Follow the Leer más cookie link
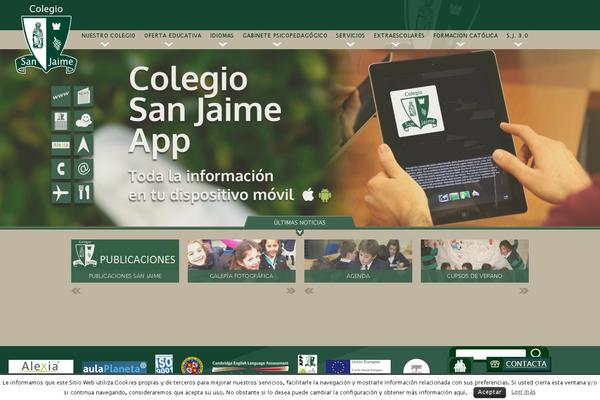The width and height of the screenshot is (600, 400). point(523,392)
